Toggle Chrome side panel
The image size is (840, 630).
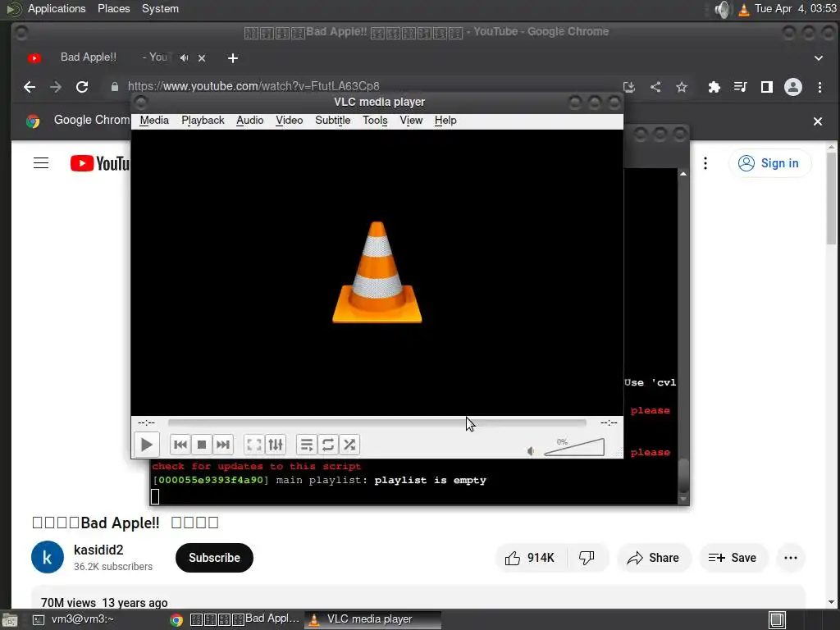point(767,87)
